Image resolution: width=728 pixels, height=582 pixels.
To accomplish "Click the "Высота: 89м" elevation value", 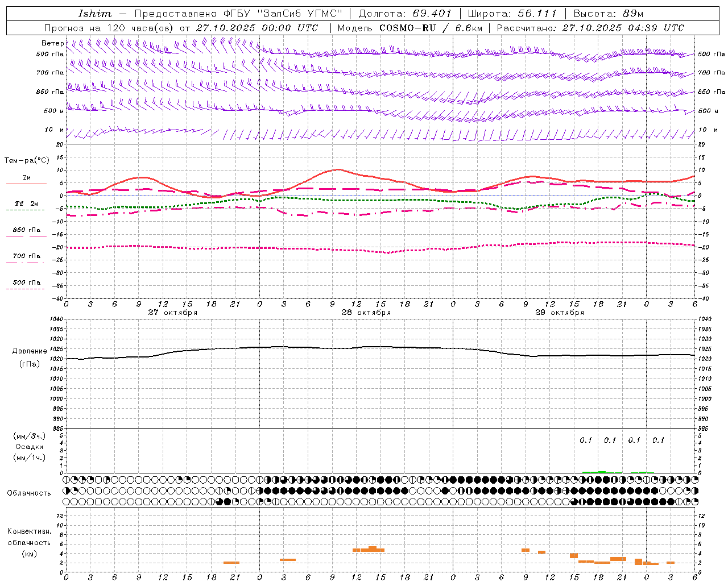I will (x=608, y=14).
